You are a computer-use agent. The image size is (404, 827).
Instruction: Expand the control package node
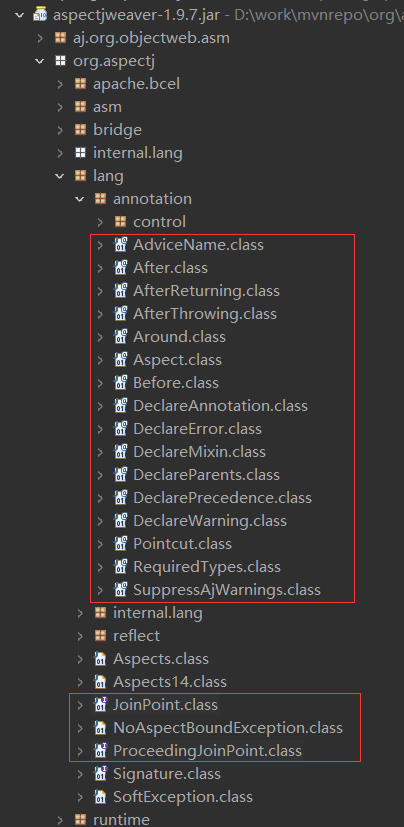[x=100, y=222]
